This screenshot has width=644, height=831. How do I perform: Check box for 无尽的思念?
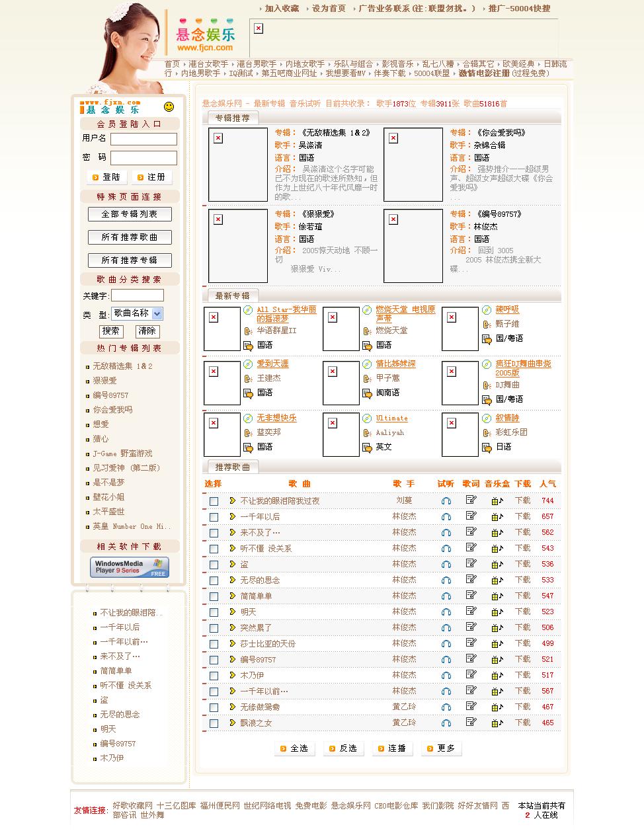[214, 580]
